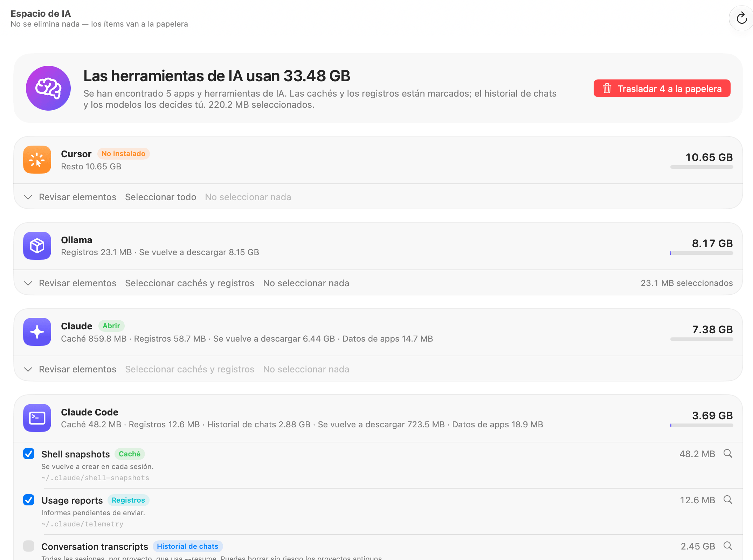Viewport: 753px width, 560px height.
Task: Click Seleccionar cachés y registros for Ollama
Action: pos(189,283)
